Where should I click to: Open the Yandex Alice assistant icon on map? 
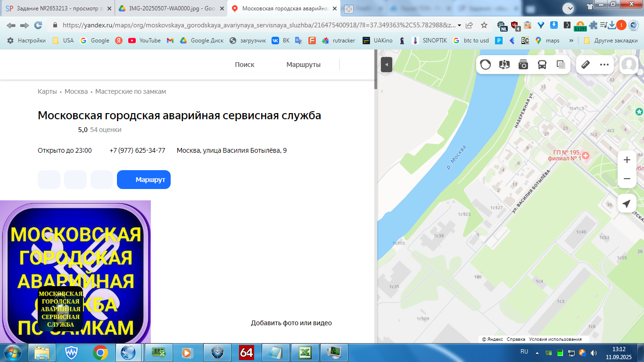click(x=486, y=65)
